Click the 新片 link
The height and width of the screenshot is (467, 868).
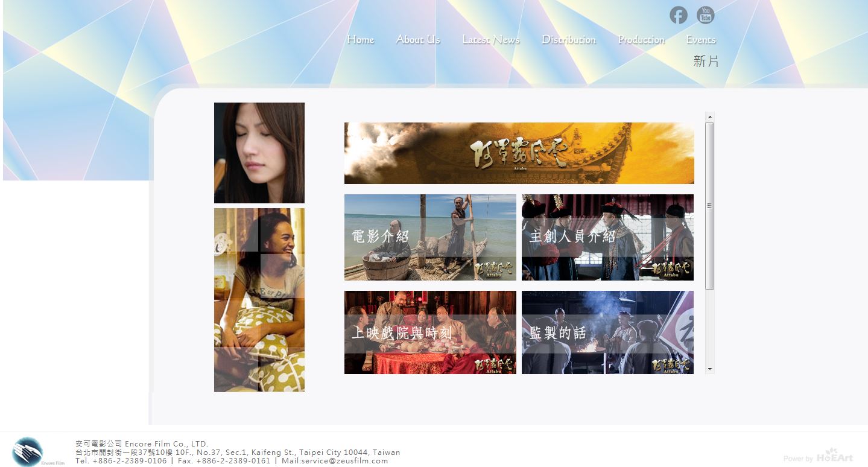point(706,61)
